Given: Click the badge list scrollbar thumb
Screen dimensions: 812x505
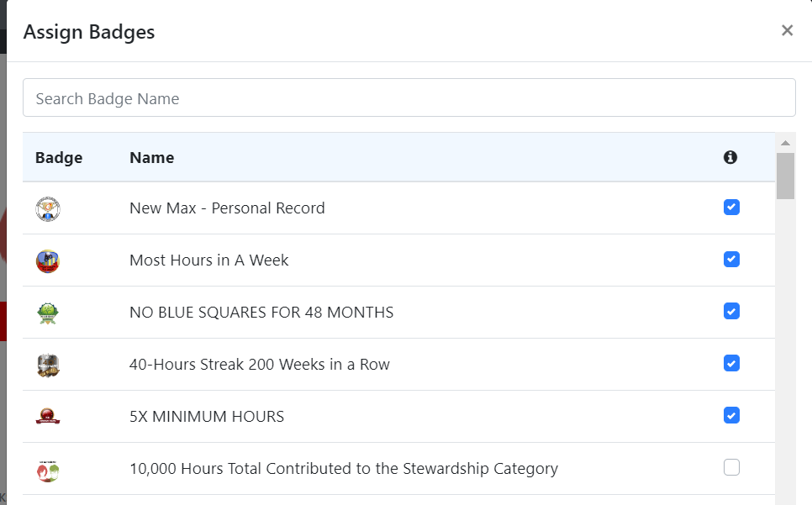Looking at the screenshot, I should (785, 176).
